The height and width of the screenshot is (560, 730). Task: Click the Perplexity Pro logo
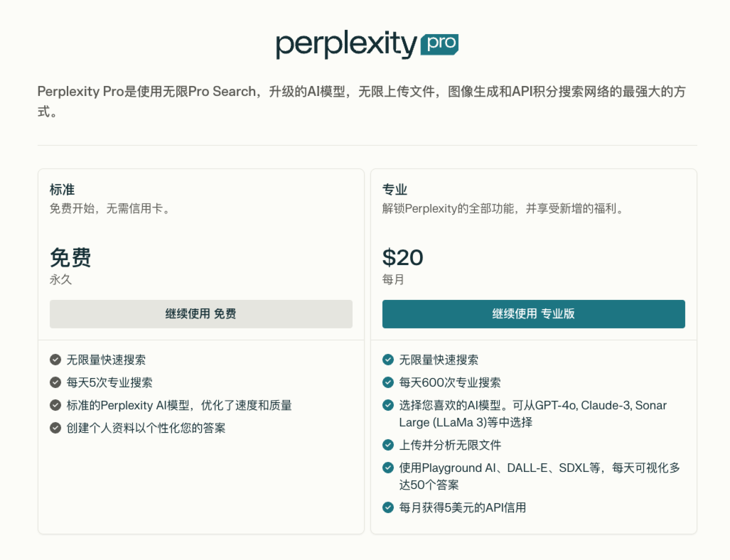coord(367,45)
